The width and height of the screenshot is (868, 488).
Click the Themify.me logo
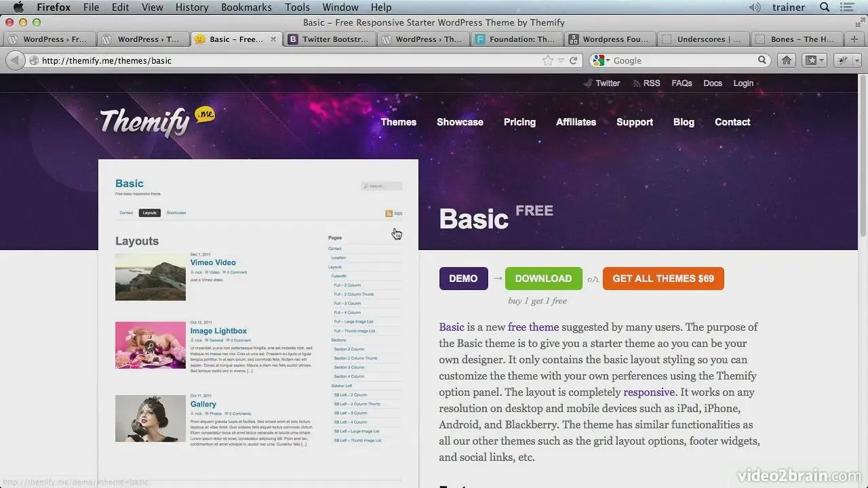point(157,121)
